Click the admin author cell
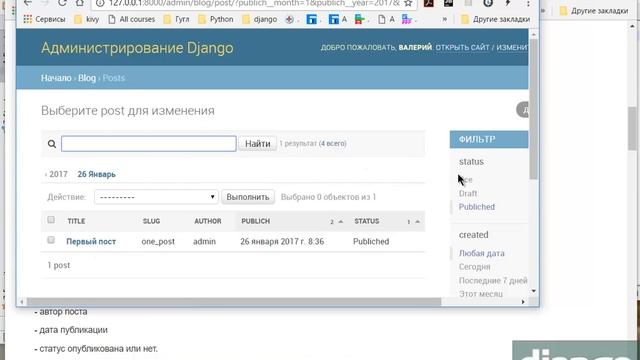This screenshot has width=640, height=360. [x=204, y=242]
